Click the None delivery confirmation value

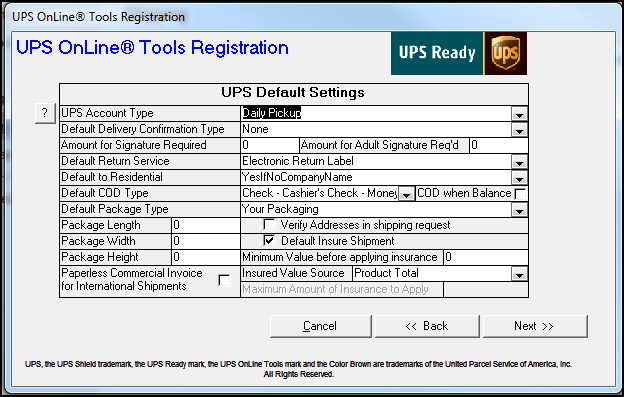(255, 129)
